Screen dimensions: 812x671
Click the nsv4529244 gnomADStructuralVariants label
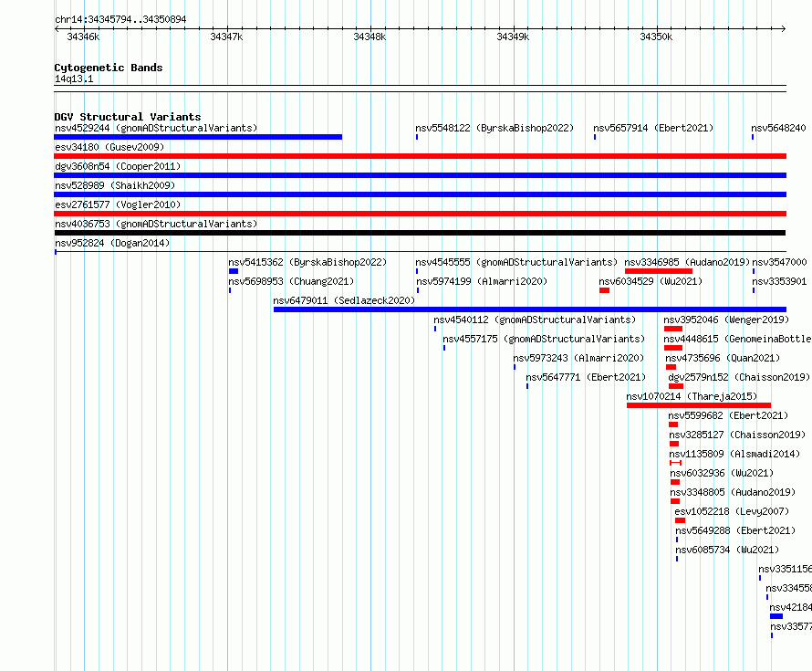[x=156, y=128]
